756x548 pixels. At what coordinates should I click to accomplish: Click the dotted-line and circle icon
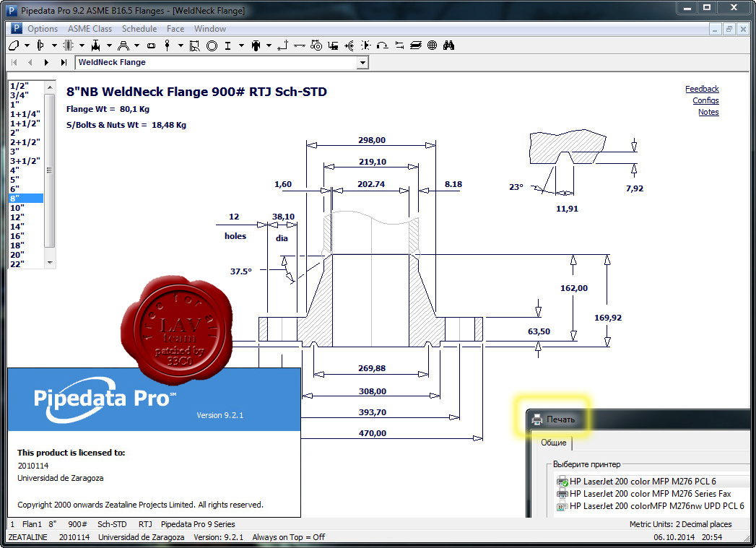click(x=316, y=45)
